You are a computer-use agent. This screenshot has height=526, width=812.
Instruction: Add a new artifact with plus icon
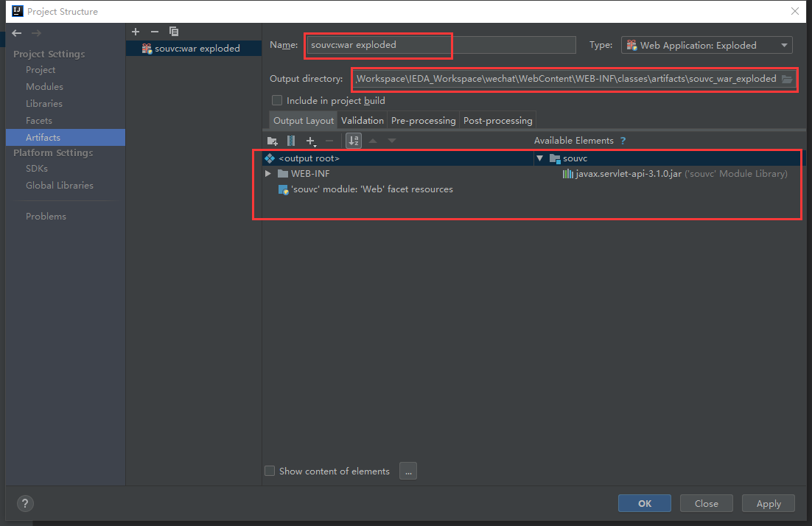(x=136, y=32)
